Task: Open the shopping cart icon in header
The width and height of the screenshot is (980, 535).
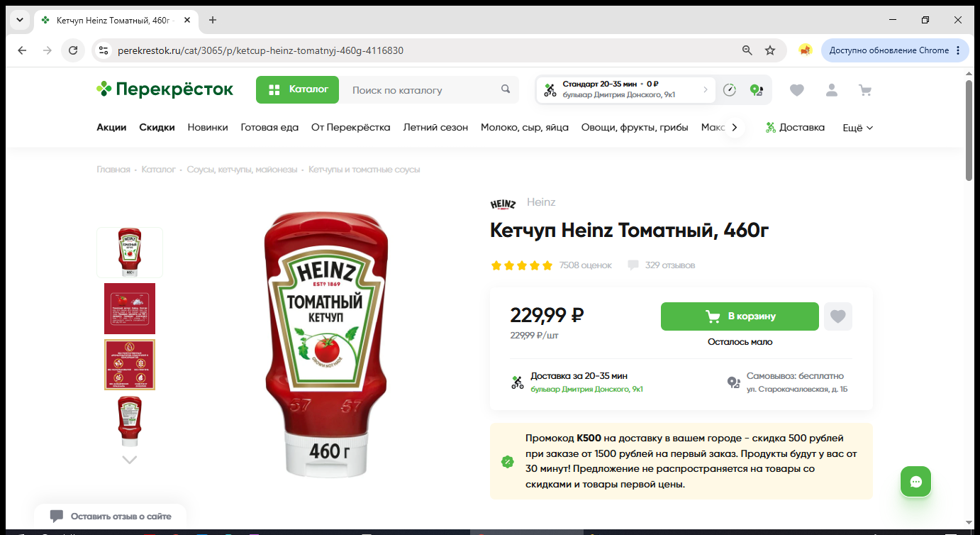Action: coord(864,90)
